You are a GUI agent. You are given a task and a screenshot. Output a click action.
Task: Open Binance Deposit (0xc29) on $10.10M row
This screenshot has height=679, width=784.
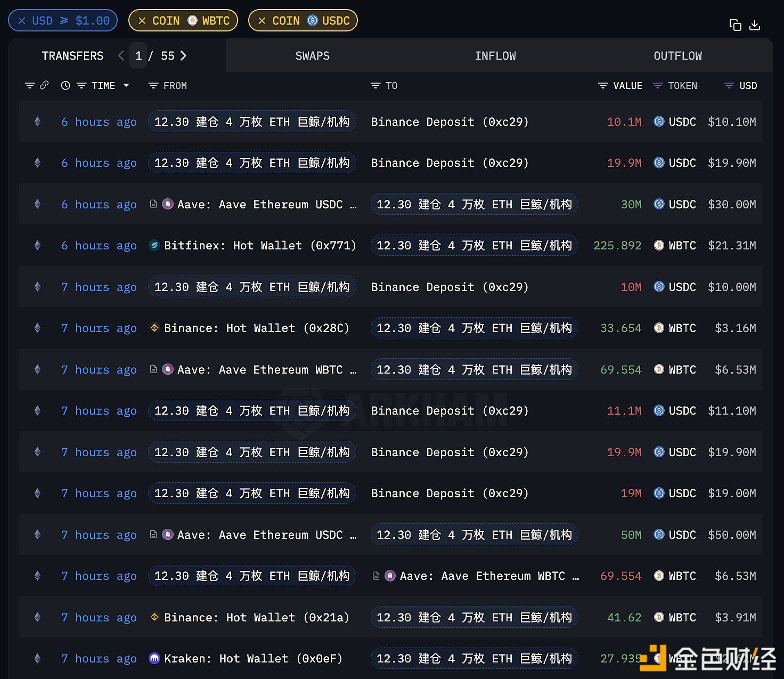coord(450,122)
